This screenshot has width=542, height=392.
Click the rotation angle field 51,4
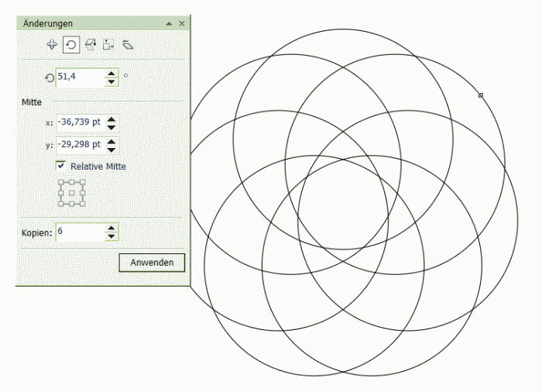[x=80, y=77]
